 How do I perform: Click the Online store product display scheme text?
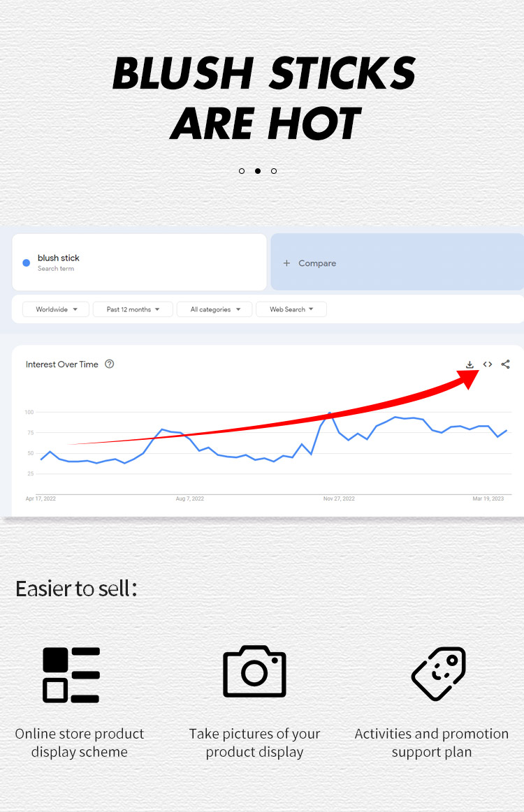tap(80, 743)
